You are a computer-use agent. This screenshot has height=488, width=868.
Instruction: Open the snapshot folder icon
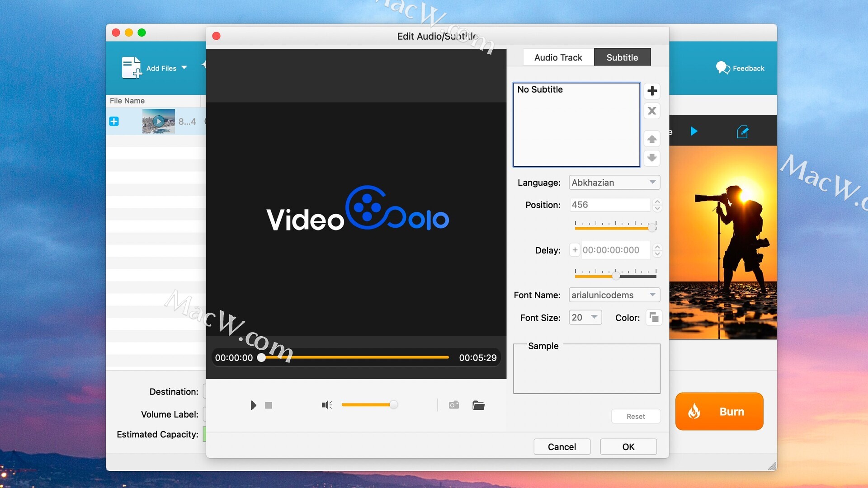(478, 405)
